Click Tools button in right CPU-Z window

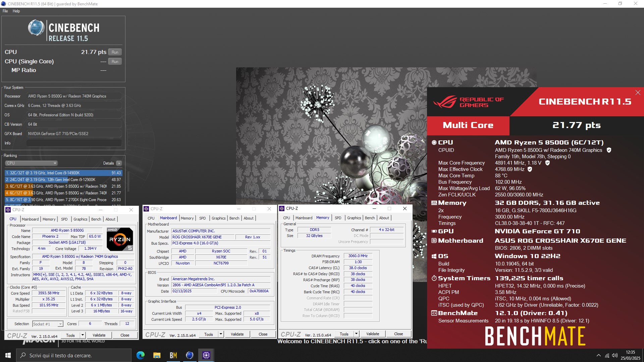click(344, 334)
